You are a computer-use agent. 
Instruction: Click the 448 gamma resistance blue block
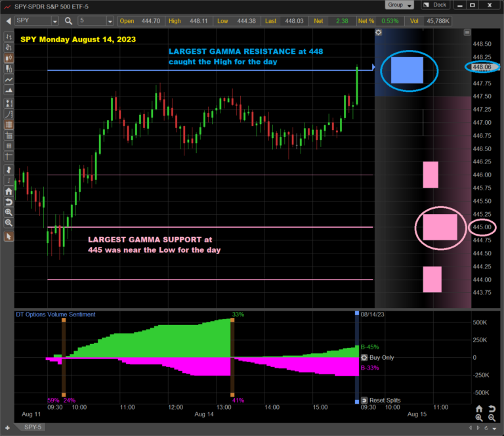click(x=407, y=70)
